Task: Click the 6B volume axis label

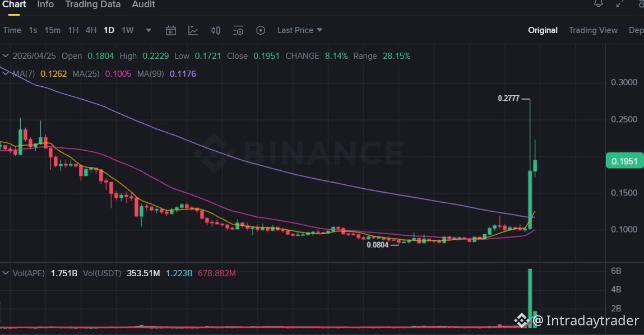Action: [616, 271]
